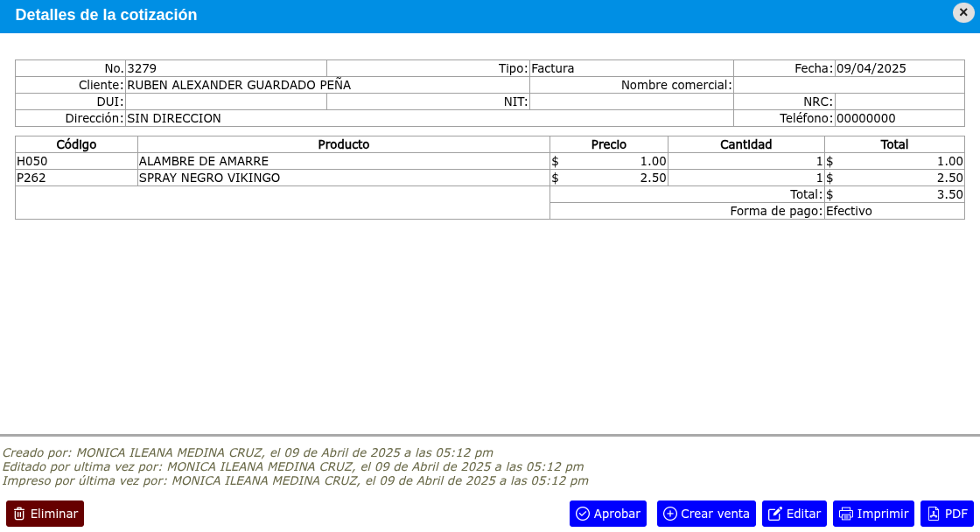
Task: Close the Detalles de la cotización dialog
Action: 963,12
